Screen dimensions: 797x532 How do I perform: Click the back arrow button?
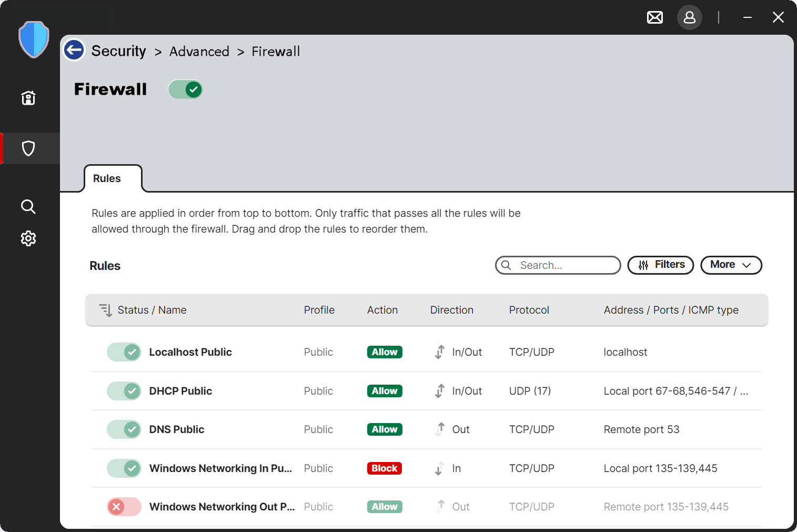pyautogui.click(x=74, y=51)
